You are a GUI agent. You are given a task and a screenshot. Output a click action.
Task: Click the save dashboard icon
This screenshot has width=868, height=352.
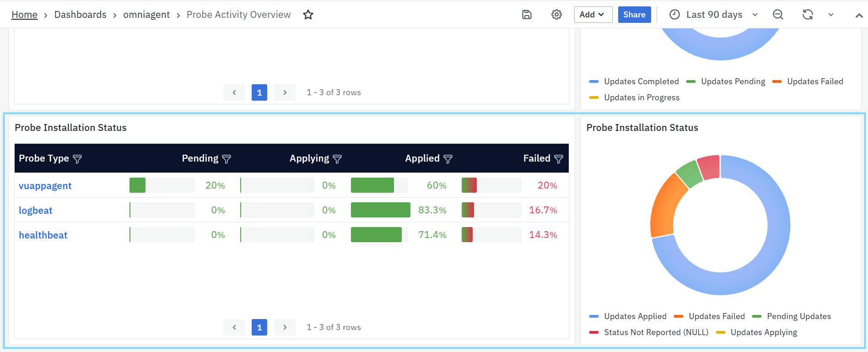point(527,15)
